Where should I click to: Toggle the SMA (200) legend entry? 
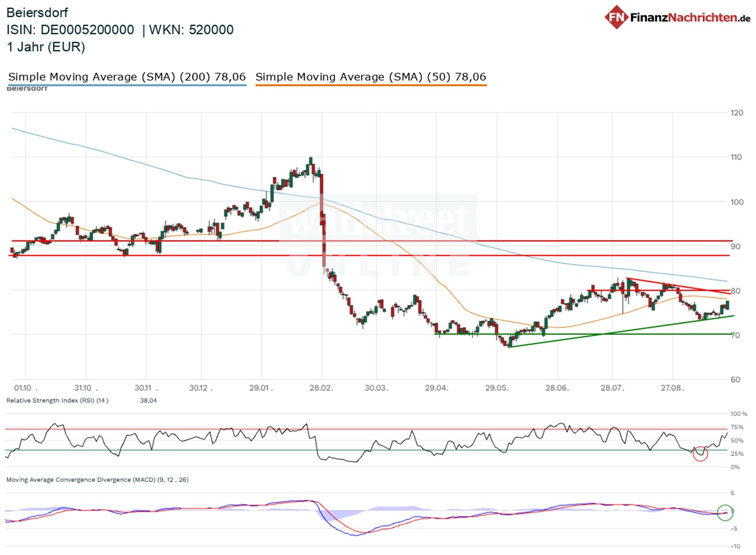pyautogui.click(x=126, y=77)
